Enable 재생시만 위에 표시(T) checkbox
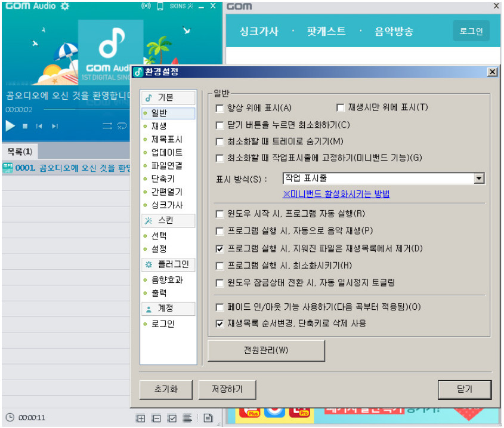The height and width of the screenshot is (428, 504). [x=340, y=107]
